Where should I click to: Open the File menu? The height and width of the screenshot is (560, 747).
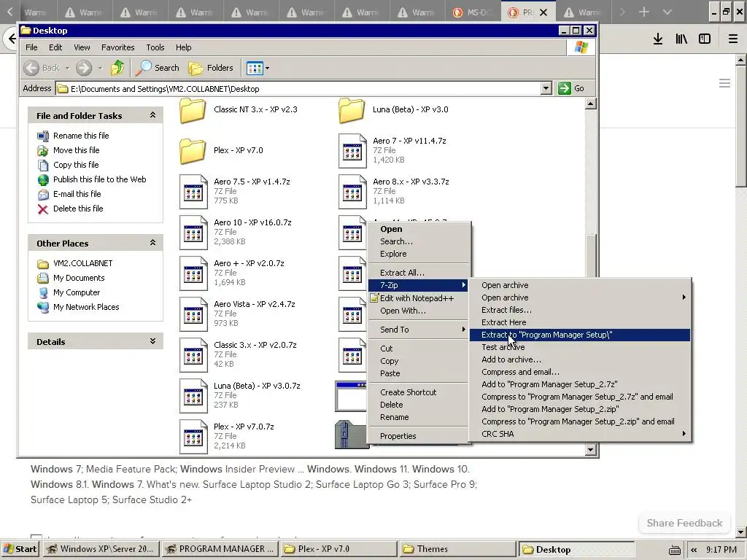coord(31,47)
